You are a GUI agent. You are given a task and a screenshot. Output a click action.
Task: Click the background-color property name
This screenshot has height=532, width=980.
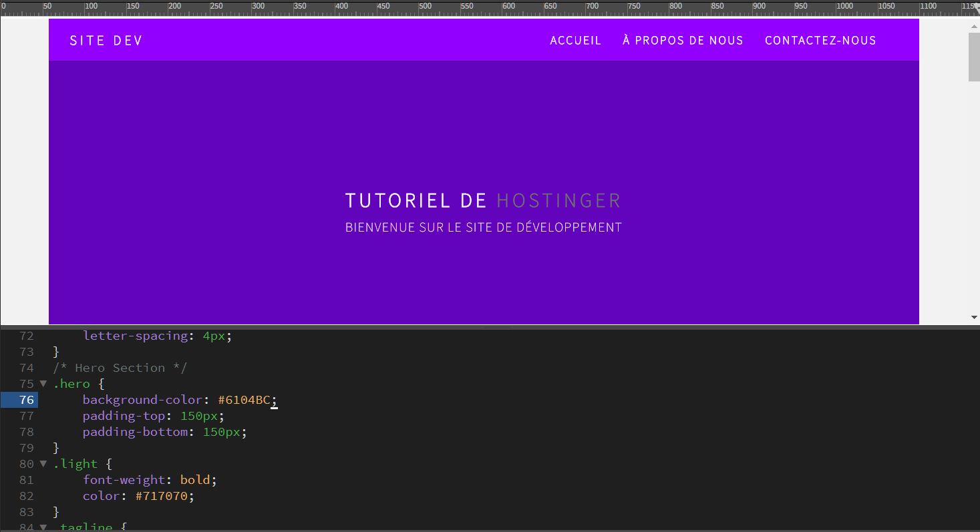(142, 400)
